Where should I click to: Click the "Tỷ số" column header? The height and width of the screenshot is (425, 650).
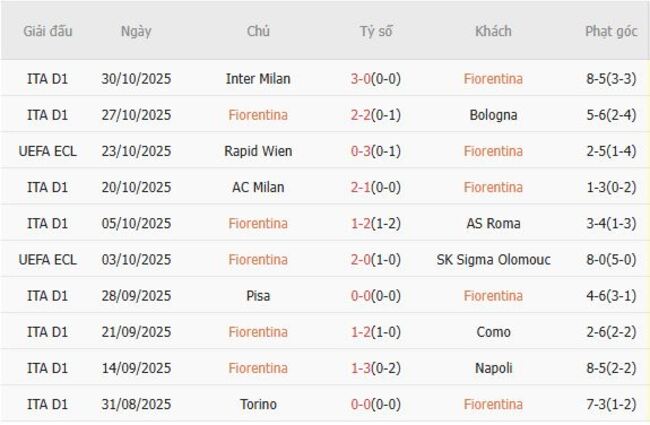point(376,31)
